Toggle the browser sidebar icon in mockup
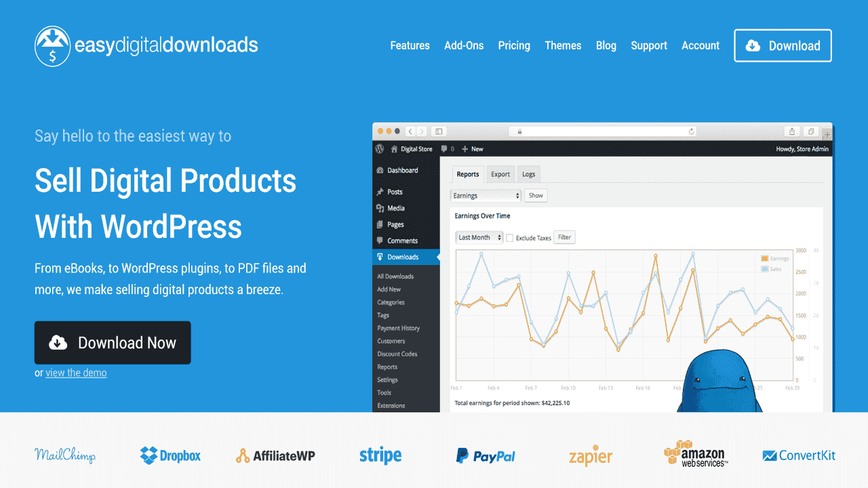868x488 pixels. click(x=438, y=131)
